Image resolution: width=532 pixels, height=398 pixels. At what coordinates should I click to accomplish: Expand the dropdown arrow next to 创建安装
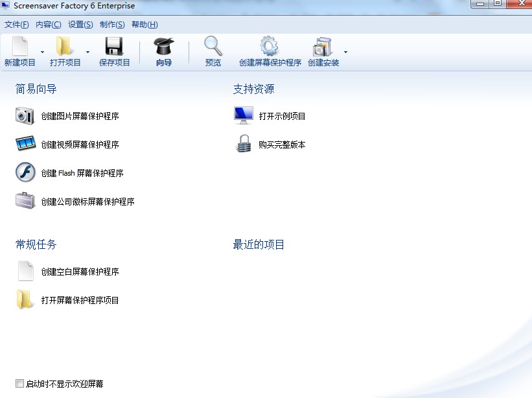click(x=345, y=51)
